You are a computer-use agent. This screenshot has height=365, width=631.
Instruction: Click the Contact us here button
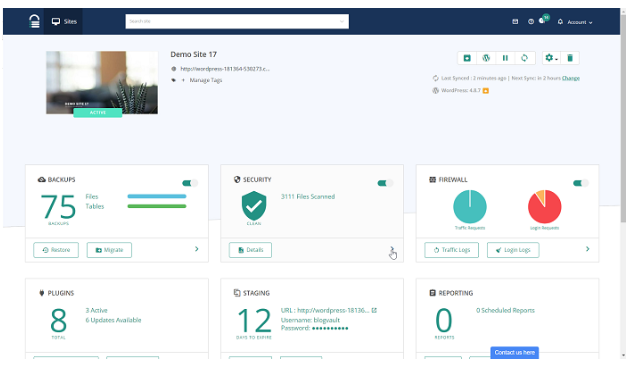[x=514, y=353]
